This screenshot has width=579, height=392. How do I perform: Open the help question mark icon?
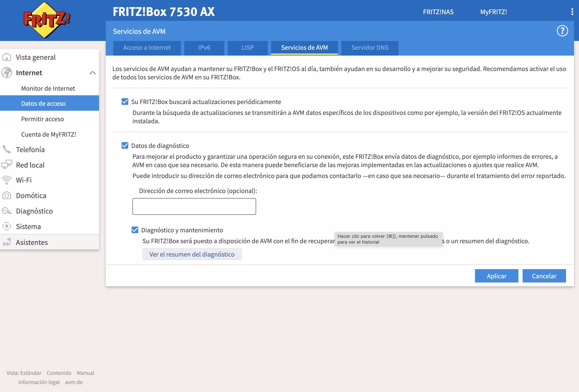[x=562, y=31]
